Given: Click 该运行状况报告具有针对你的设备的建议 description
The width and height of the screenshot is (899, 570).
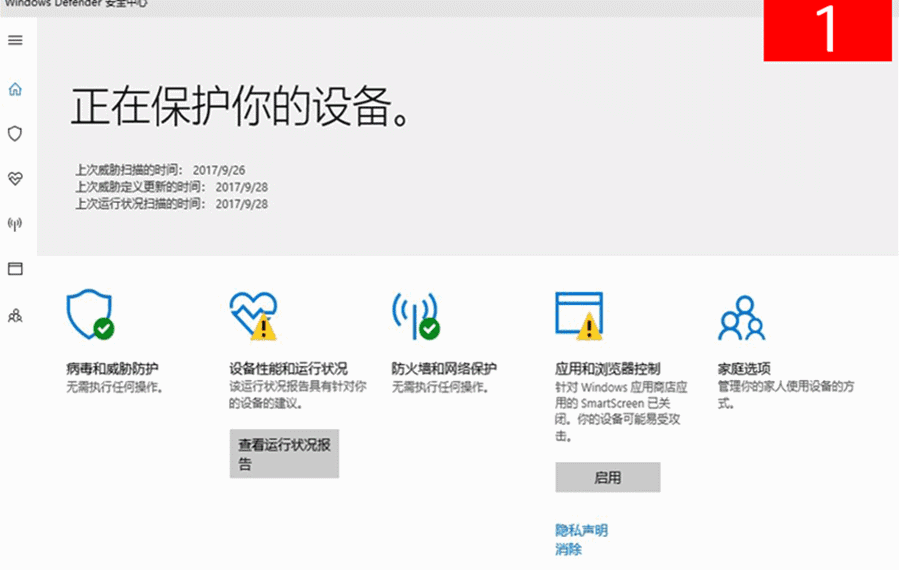Looking at the screenshot, I should click(298, 395).
